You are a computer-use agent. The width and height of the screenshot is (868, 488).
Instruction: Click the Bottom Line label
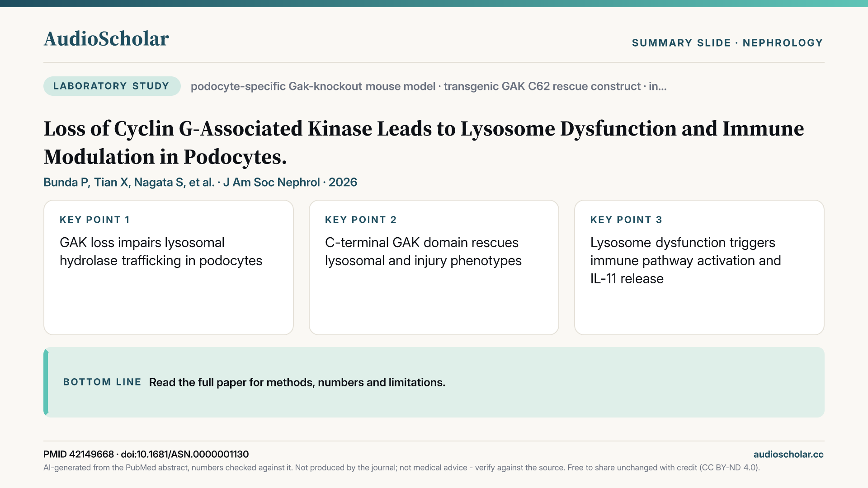tap(102, 382)
